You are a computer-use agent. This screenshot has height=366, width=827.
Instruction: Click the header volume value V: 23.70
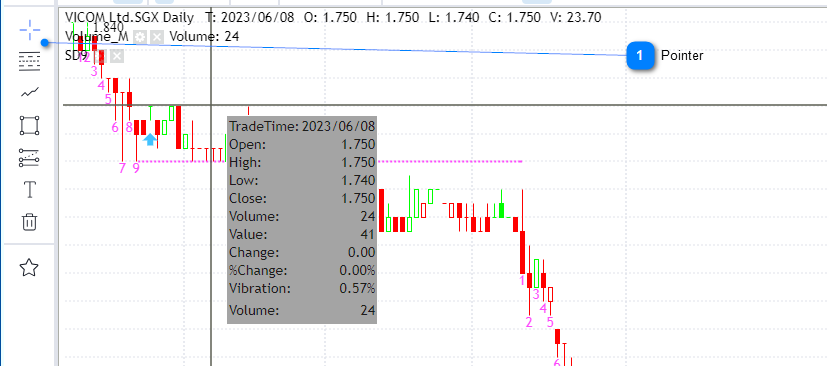574,17
